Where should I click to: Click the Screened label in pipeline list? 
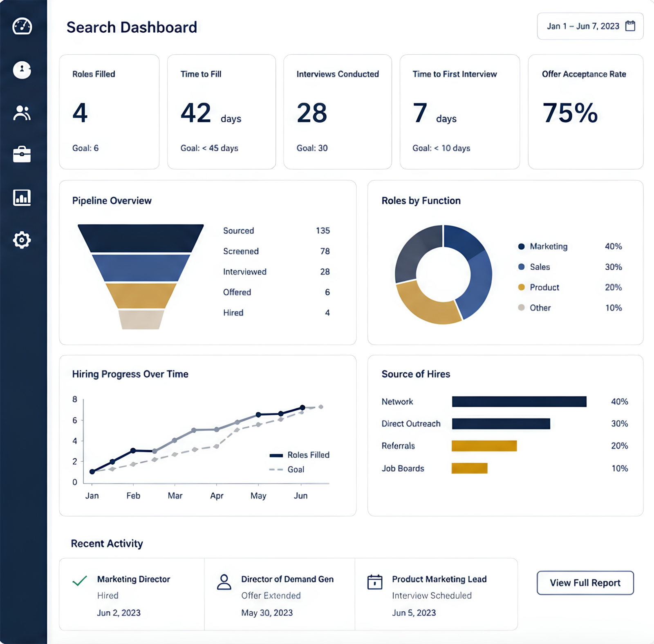coord(241,251)
